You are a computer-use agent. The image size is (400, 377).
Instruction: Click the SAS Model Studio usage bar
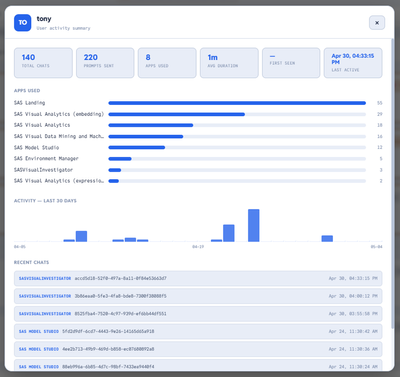[x=237, y=147]
